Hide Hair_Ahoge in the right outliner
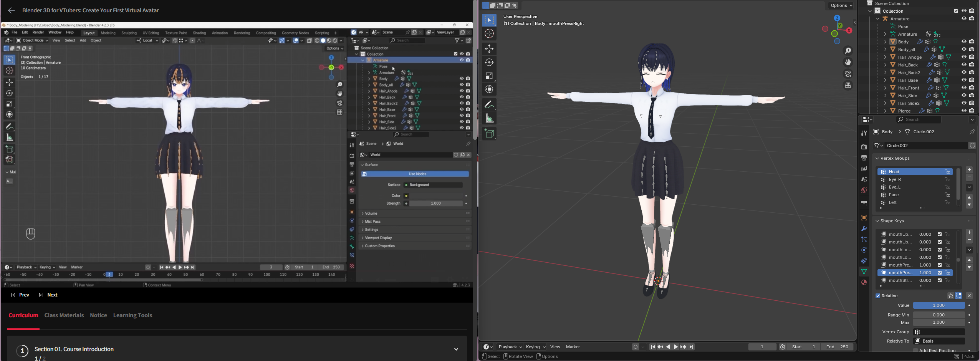 (964, 57)
